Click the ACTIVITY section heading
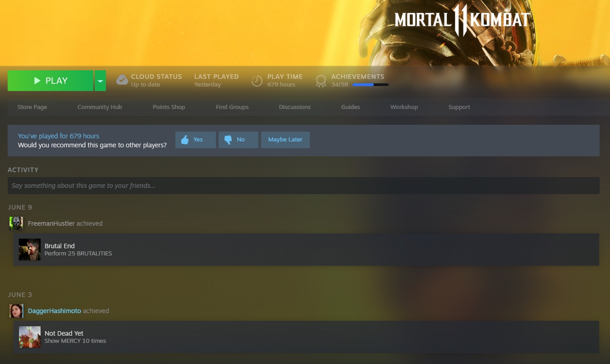610x364 pixels. coord(23,170)
